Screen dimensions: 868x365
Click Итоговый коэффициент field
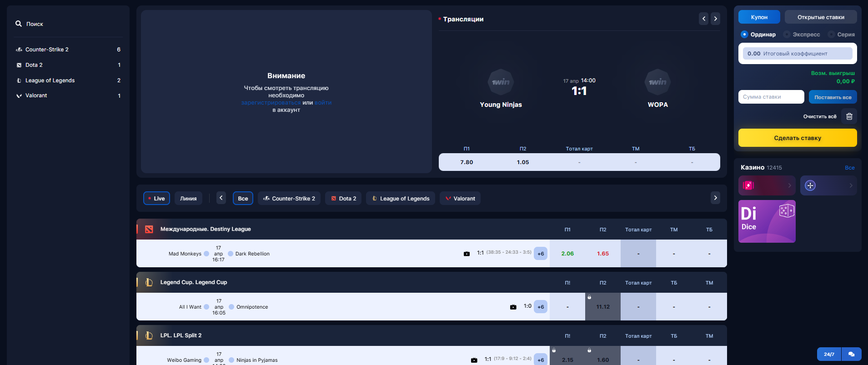798,54
